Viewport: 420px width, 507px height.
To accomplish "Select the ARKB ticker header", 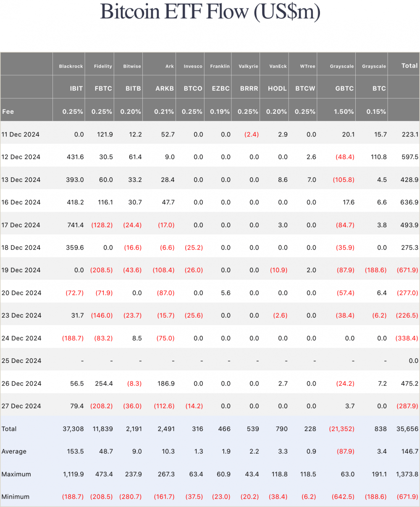I will pyautogui.click(x=165, y=89).
